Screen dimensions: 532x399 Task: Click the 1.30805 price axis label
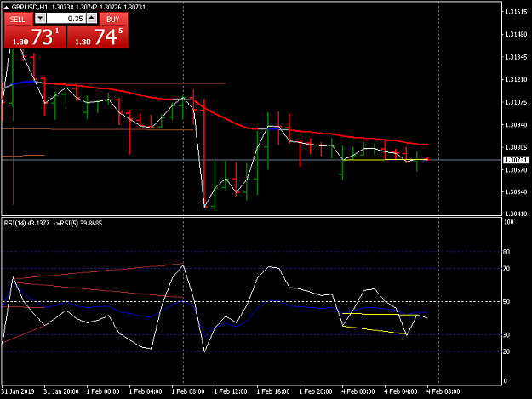tap(516, 147)
